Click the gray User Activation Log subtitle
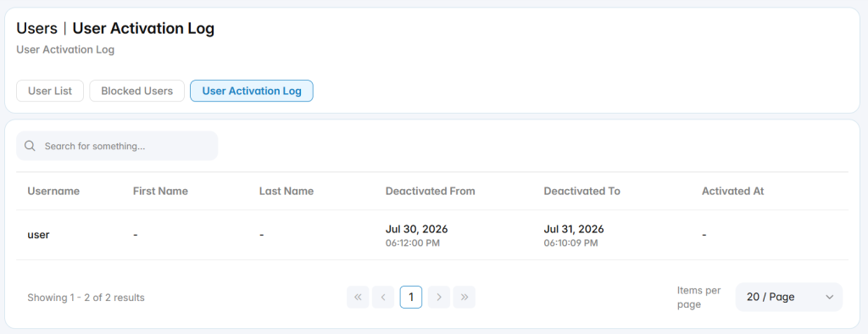Screen dimensions: 868x334 (65, 50)
